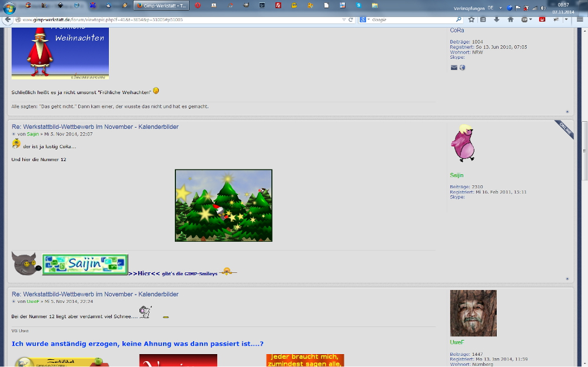This screenshot has height=367, width=588.
Task: Open UweF's profile name beside avatar
Action: 457,342
